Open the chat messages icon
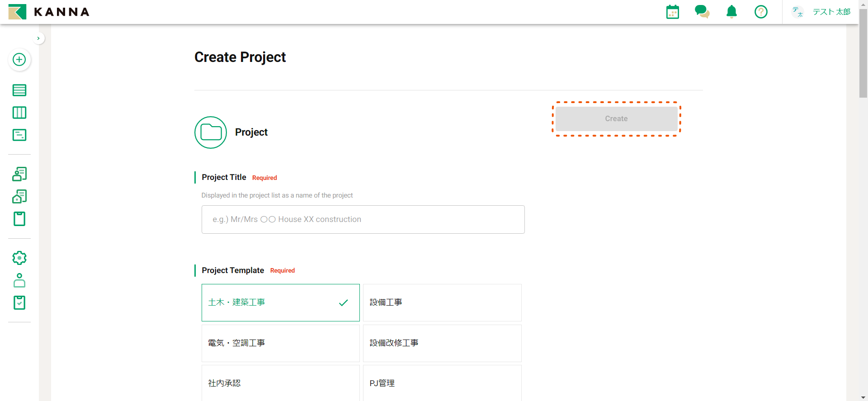Viewport: 868px width, 401px height. [x=702, y=12]
